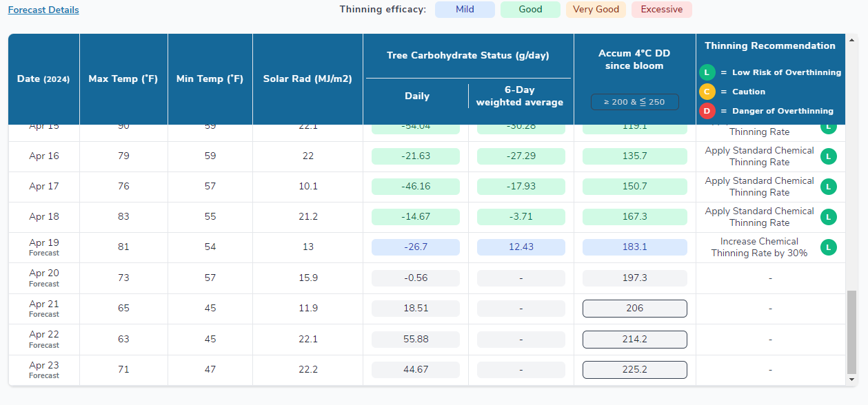Click the outlined 225.2 degree-day cell for Apr 23

pos(634,370)
